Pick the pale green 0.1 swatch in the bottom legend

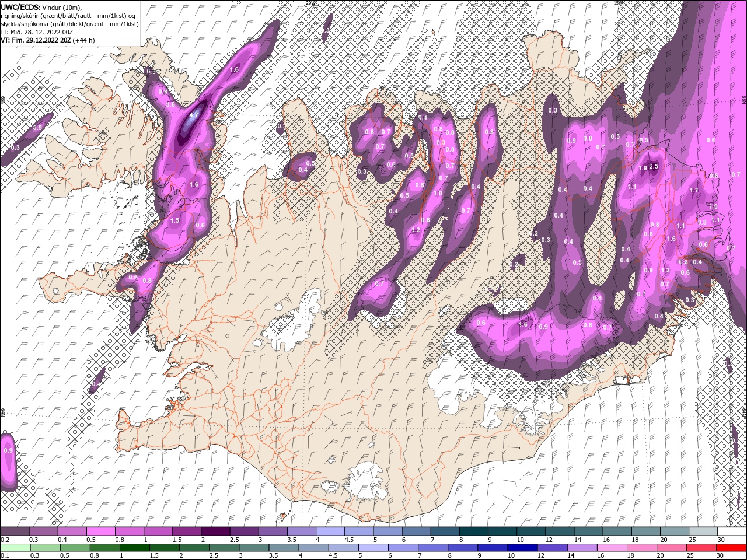tap(15, 548)
